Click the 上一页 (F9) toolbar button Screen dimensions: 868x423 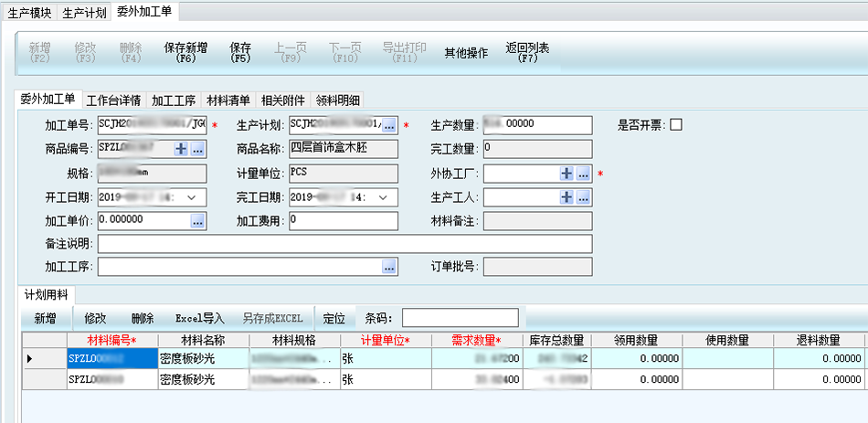(x=291, y=53)
